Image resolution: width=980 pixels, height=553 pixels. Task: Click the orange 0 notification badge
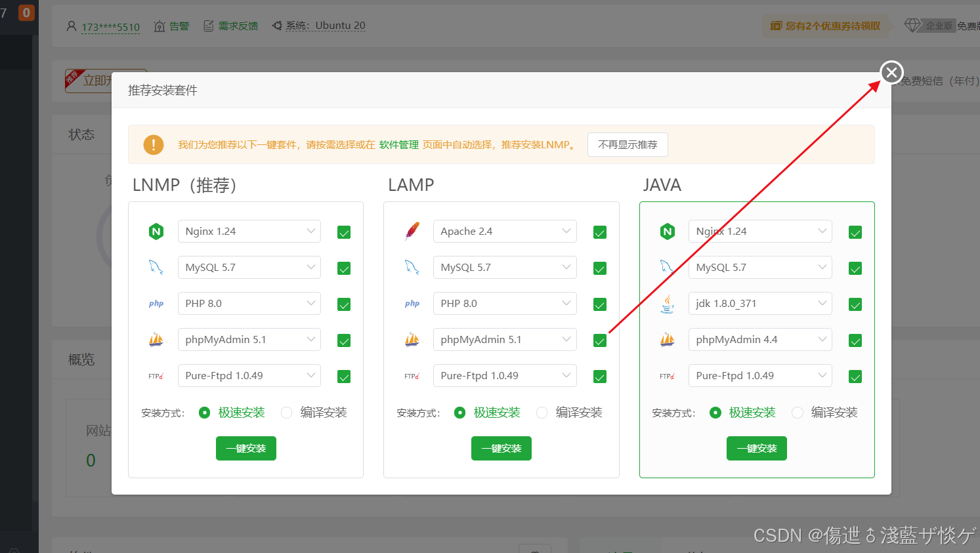pos(26,12)
